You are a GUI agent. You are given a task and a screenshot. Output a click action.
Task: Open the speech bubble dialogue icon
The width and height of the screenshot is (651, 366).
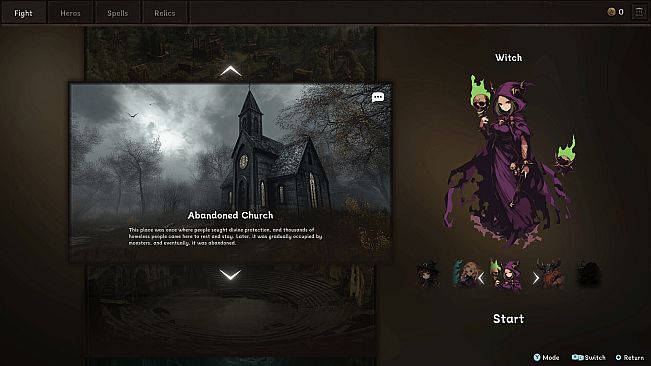pos(377,98)
